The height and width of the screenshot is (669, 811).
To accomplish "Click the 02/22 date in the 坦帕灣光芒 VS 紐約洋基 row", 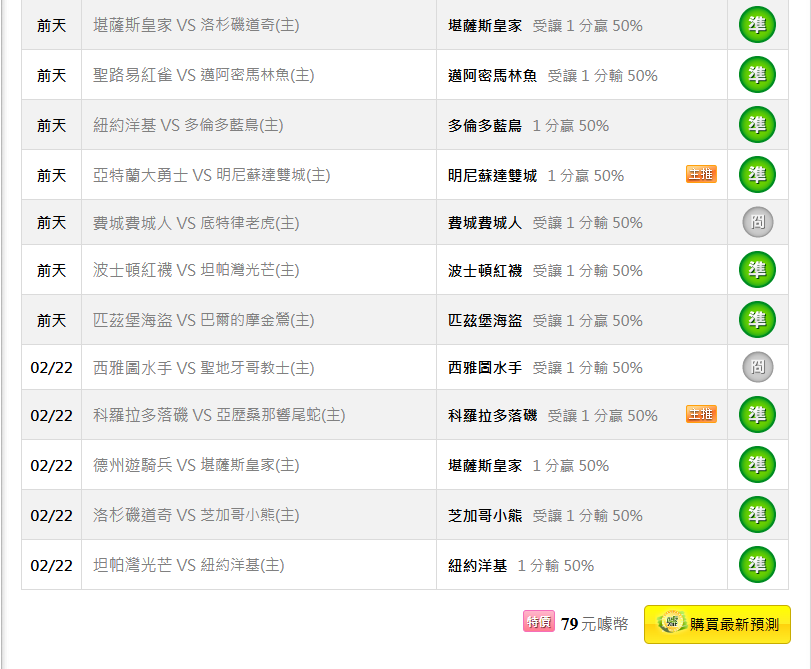I will 52,565.
